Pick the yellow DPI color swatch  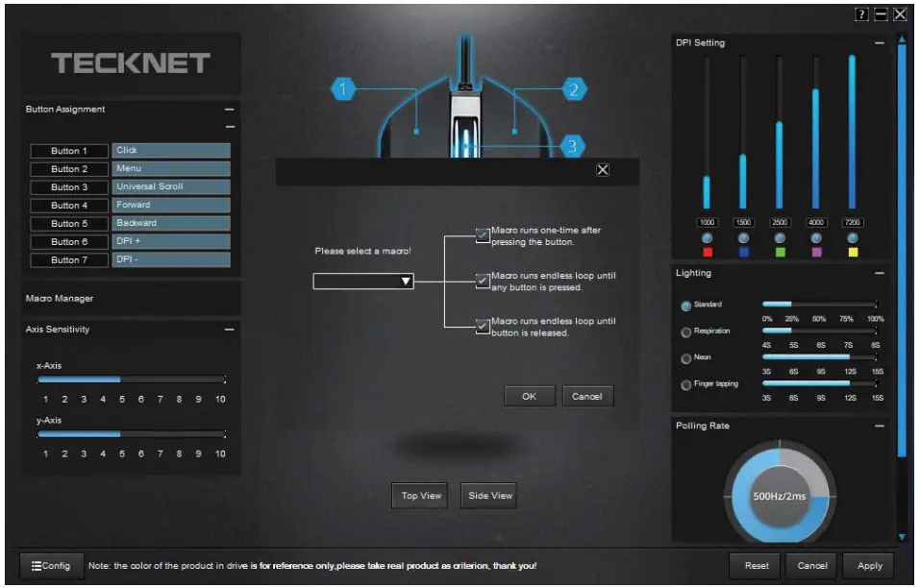tap(853, 253)
